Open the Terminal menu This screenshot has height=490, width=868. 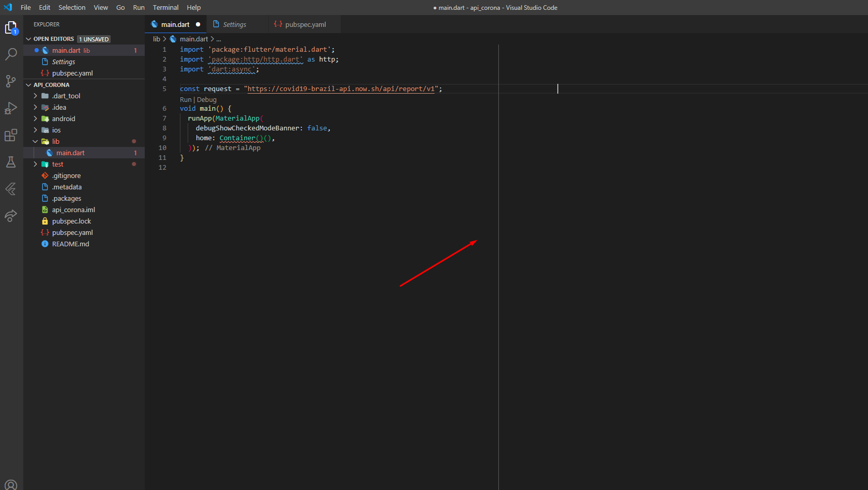[165, 7]
